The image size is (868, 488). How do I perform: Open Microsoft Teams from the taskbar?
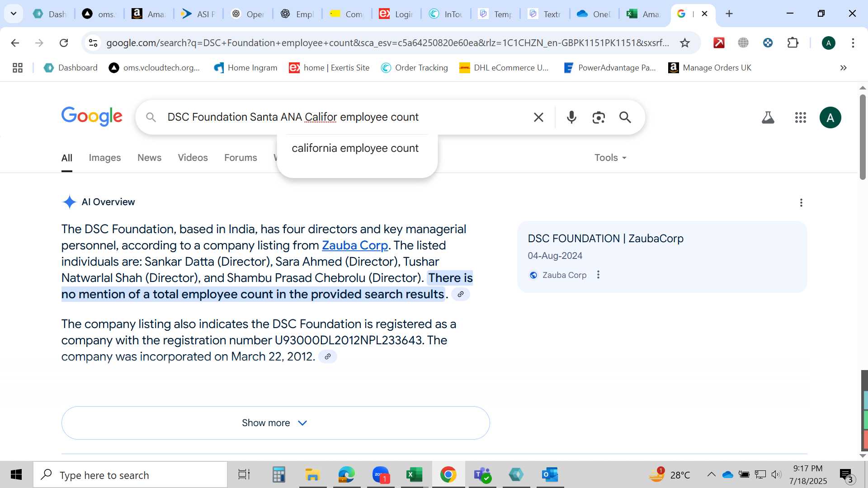pos(482,475)
